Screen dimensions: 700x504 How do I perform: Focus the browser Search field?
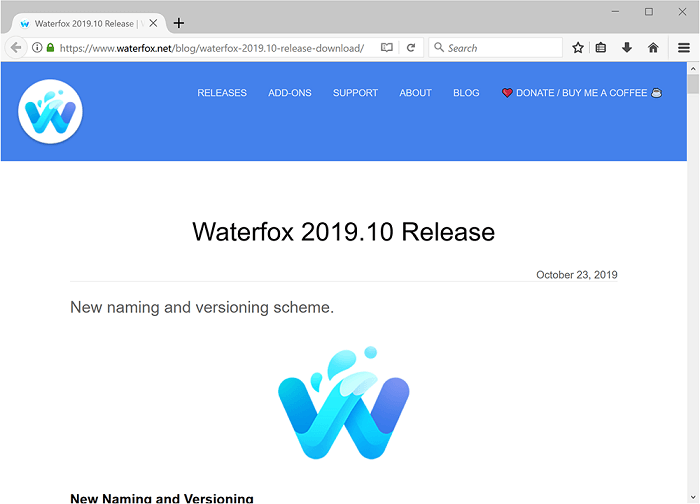click(500, 47)
